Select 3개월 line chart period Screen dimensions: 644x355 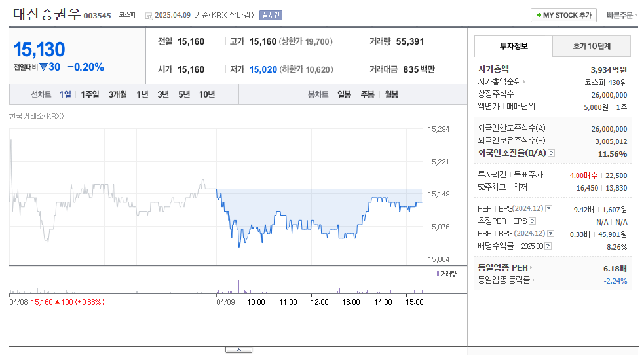tap(118, 94)
